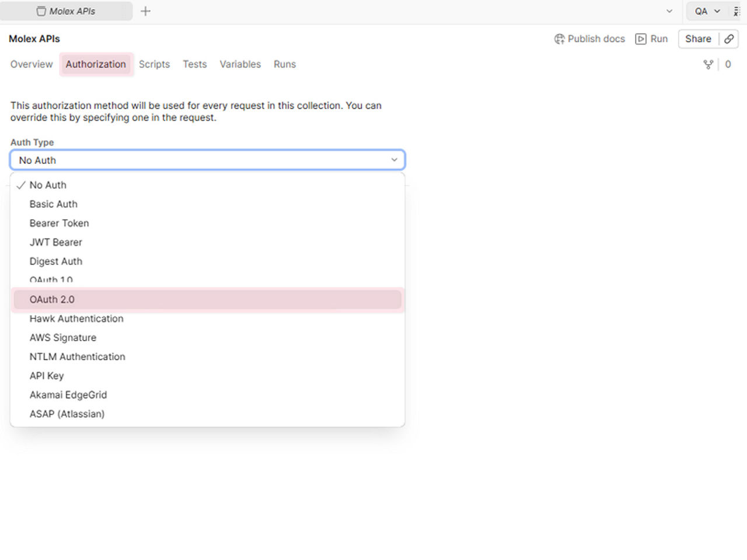Switch to the Scripts tab
This screenshot has height=560, width=747.
154,64
